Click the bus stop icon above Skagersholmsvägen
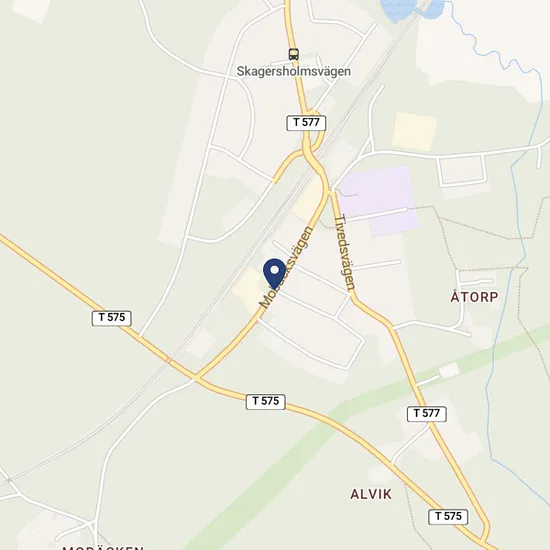This screenshot has height=550, width=550. 294,54
